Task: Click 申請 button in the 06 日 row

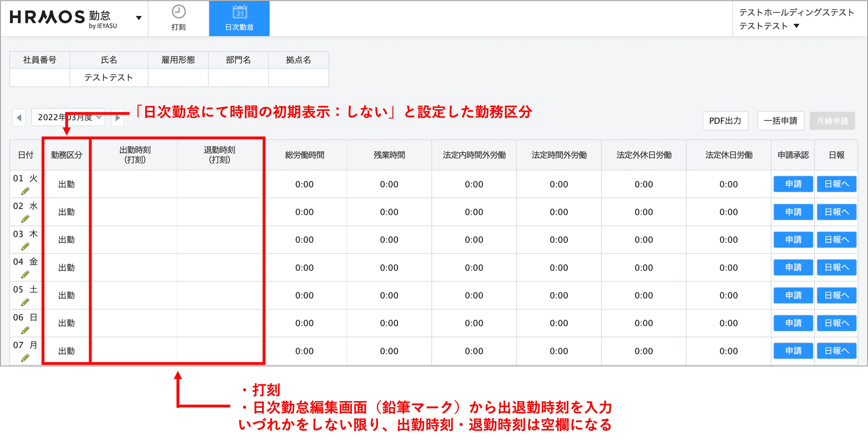Action: [793, 323]
